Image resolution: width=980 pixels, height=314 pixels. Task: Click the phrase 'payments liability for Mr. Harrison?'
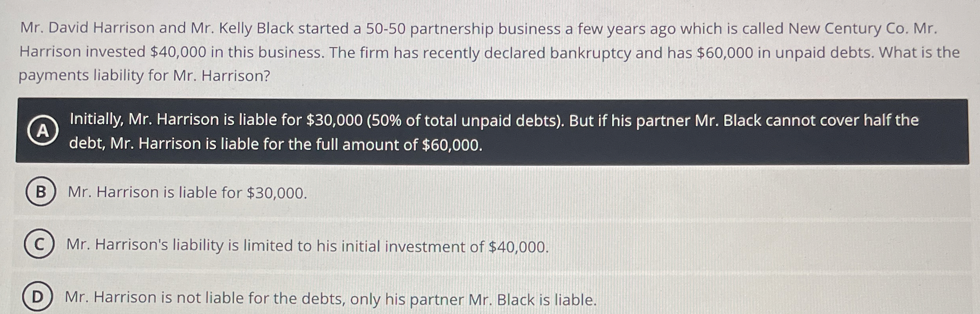click(x=145, y=75)
